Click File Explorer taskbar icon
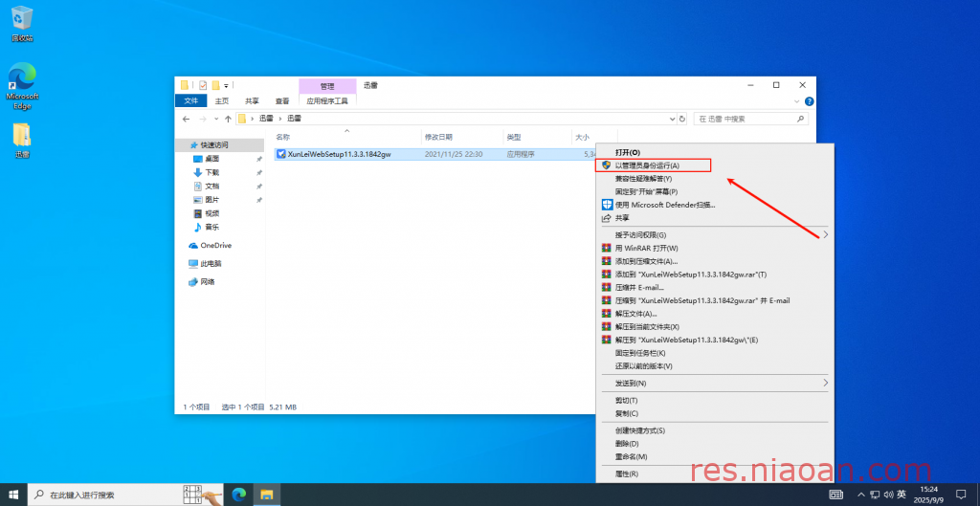Screen dimensions: 980x506 (267, 495)
